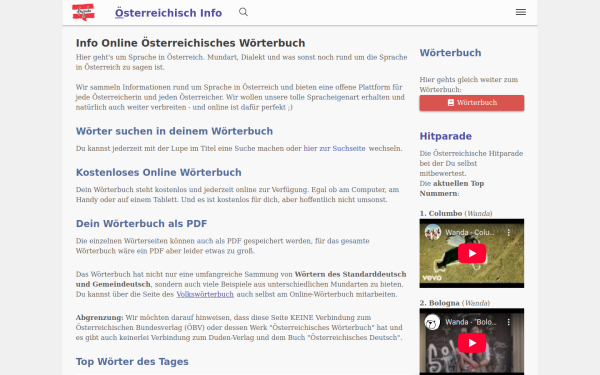Screen dimensions: 600x375
Task: Click the '2. Bologna (Wanda)' label
Action: (455, 303)
